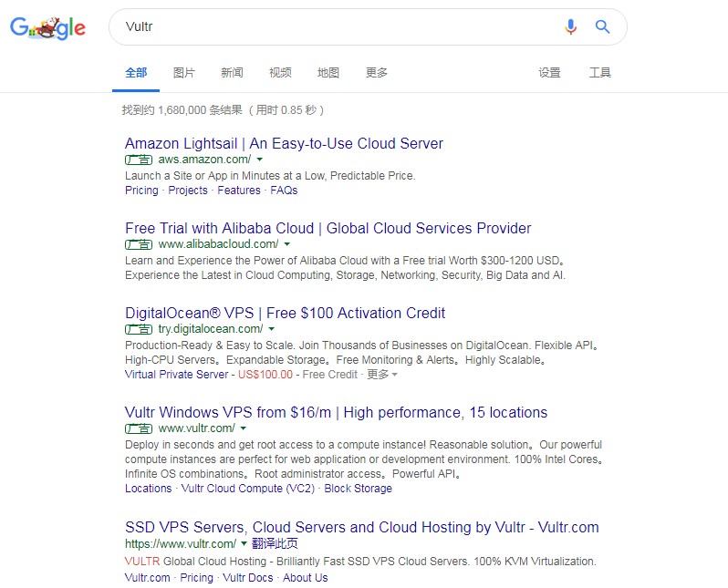Expand the 更多 sitelinks dropdown under DigitalOcean
This screenshot has width=728, height=588.
tap(381, 375)
